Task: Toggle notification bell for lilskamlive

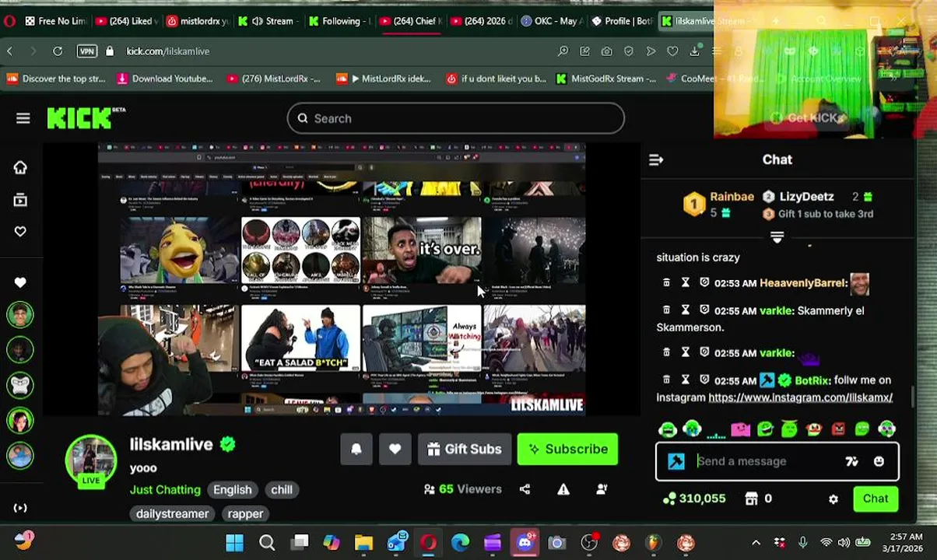Action: (356, 449)
